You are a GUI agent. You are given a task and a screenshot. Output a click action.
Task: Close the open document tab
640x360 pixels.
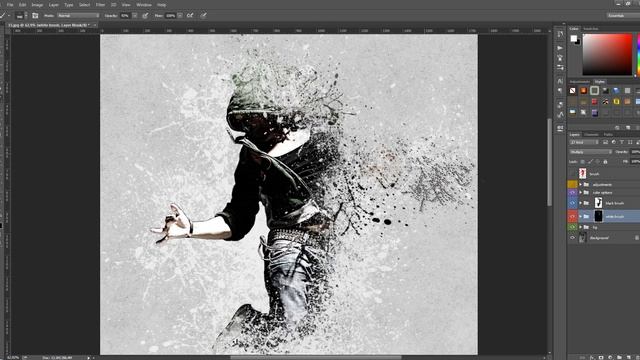95,25
